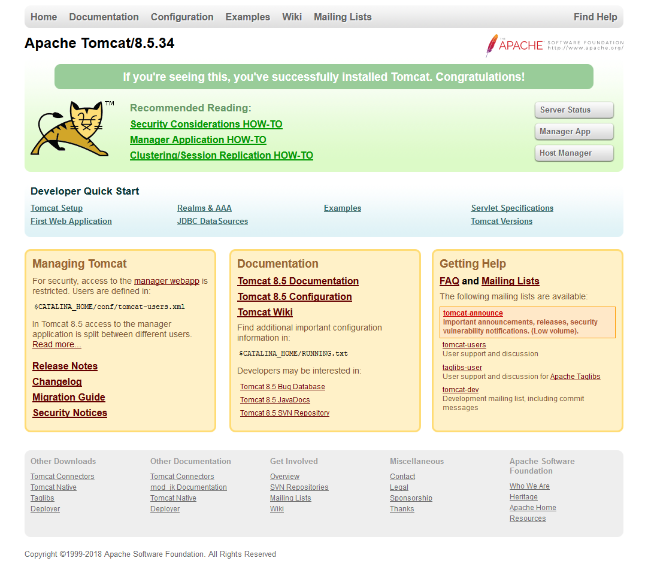Screen dimensions: 648x567
Task: Open Security Considerations HOW-TO link
Action: click(x=206, y=124)
